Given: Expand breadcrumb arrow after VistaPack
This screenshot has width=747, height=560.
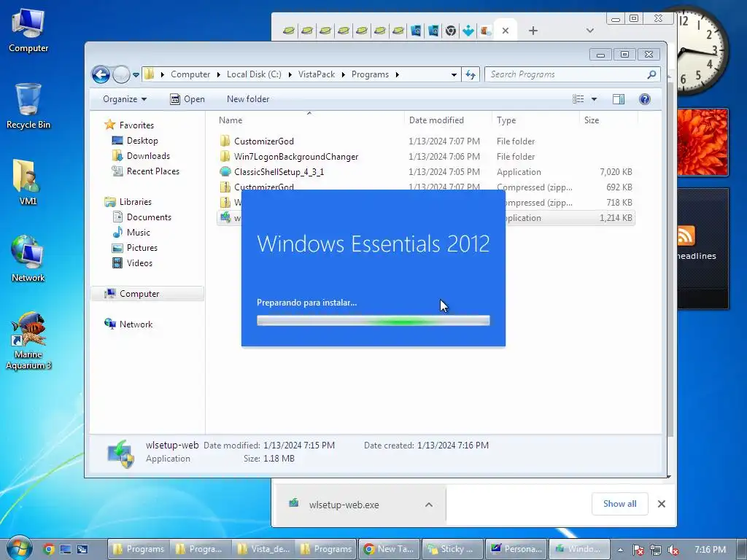Looking at the screenshot, I should tap(343, 74).
